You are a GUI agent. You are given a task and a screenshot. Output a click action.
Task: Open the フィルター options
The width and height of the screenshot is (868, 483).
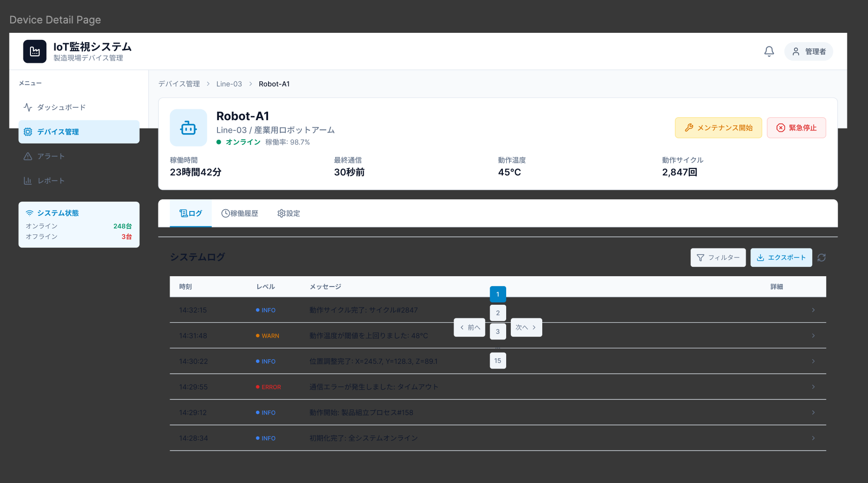(718, 257)
